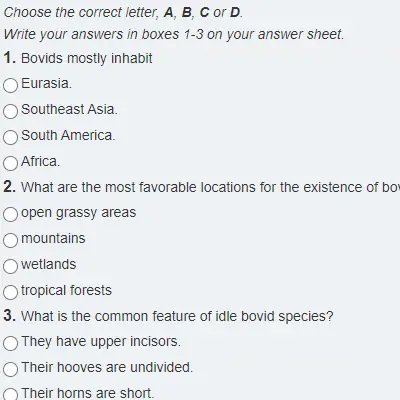Choose the Southeast Asia option
This screenshot has height=400, width=400.
10,111
